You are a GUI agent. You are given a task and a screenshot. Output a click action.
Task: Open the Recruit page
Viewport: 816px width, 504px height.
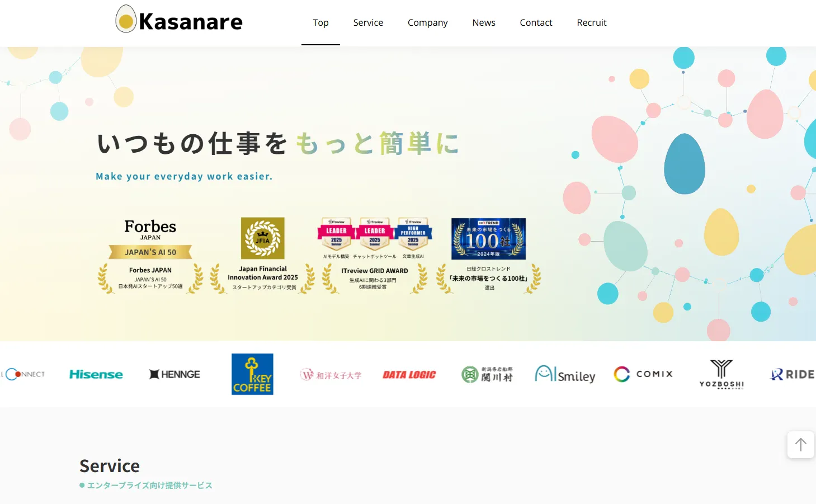click(x=591, y=23)
